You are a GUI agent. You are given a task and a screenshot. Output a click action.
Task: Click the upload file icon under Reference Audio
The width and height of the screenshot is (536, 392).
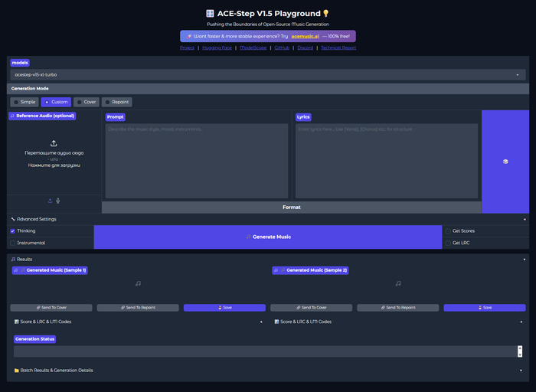[50, 201]
